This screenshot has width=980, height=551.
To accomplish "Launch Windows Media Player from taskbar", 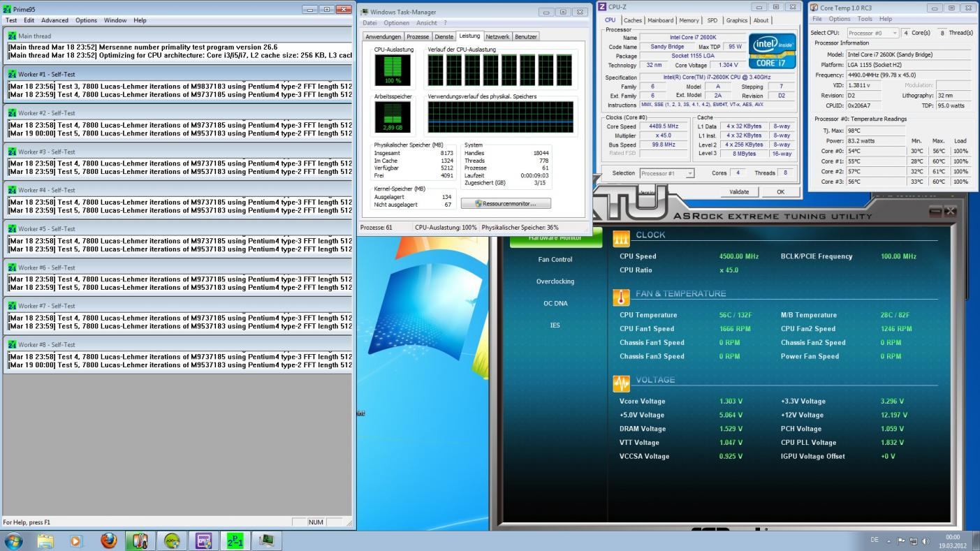I will (76, 541).
